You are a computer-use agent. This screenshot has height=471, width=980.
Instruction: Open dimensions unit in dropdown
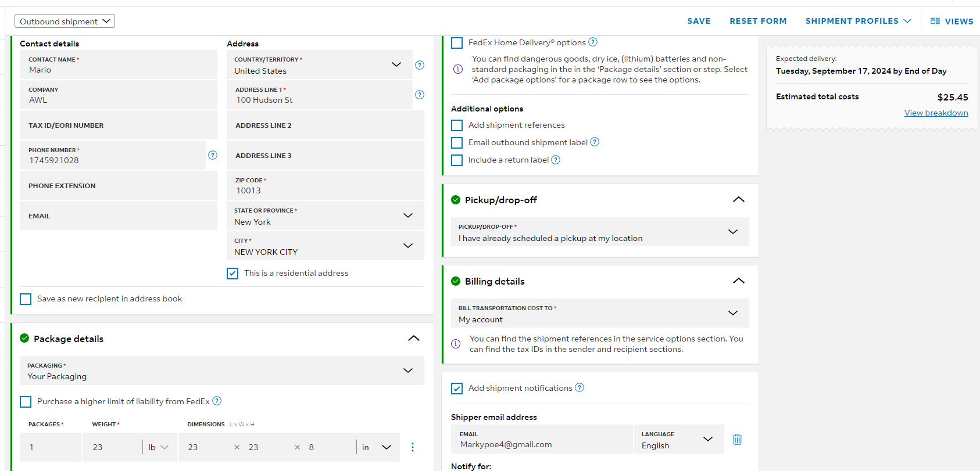click(x=377, y=447)
